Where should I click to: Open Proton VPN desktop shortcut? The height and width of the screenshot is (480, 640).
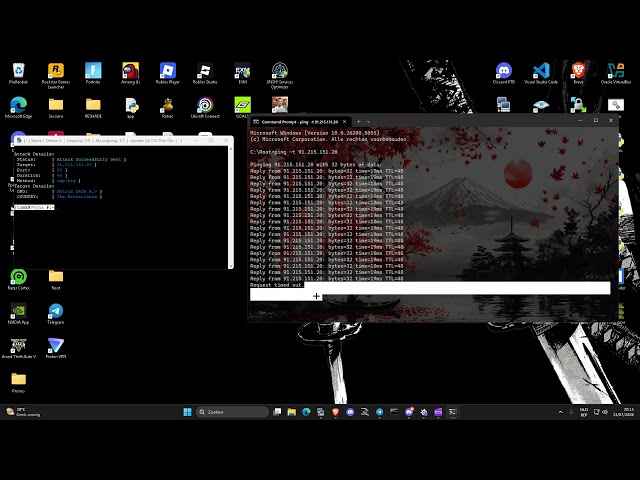point(56,348)
